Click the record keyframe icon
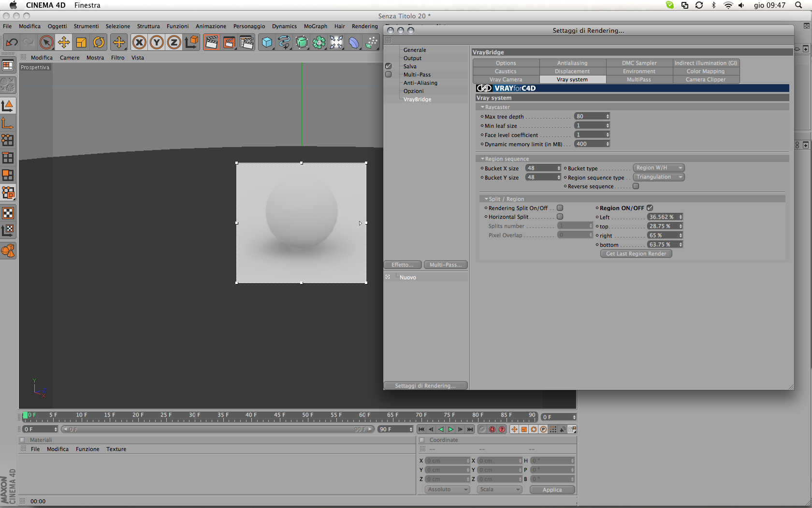Screen dimensions: 812x508 [492, 429]
